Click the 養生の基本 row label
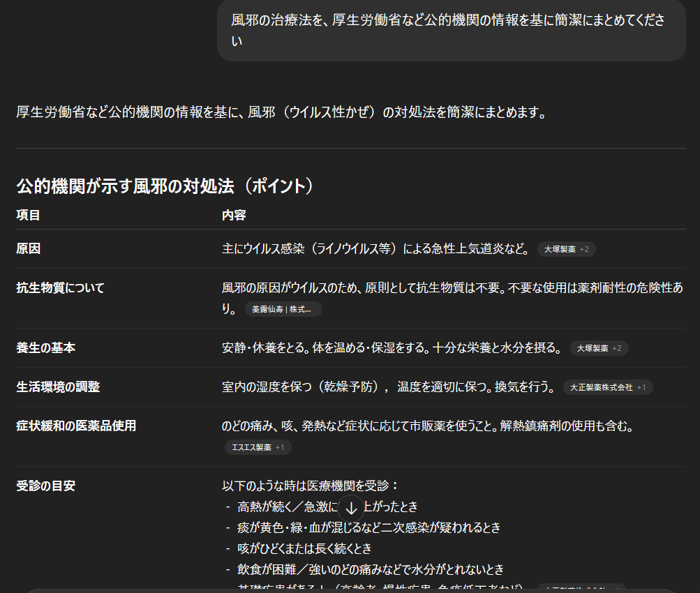The height and width of the screenshot is (593, 700). pyautogui.click(x=45, y=347)
